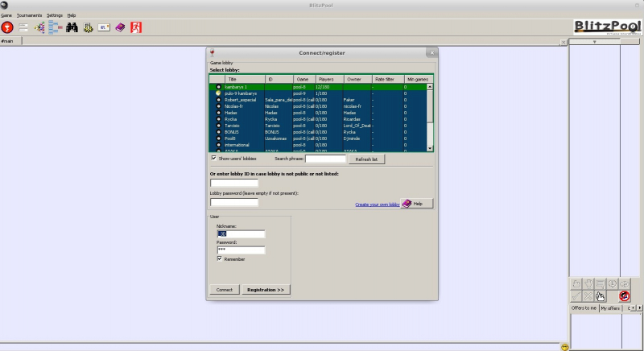
Task: Sort lobbies by Players column header
Action: coord(330,79)
